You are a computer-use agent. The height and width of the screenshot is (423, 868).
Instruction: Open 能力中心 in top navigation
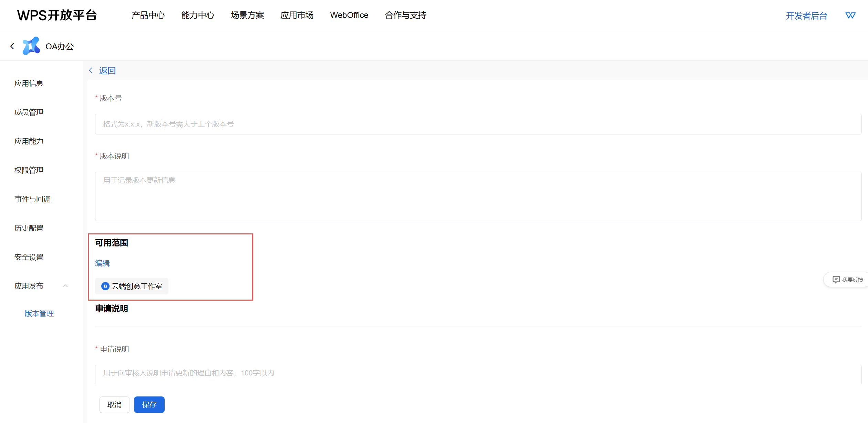(x=198, y=15)
